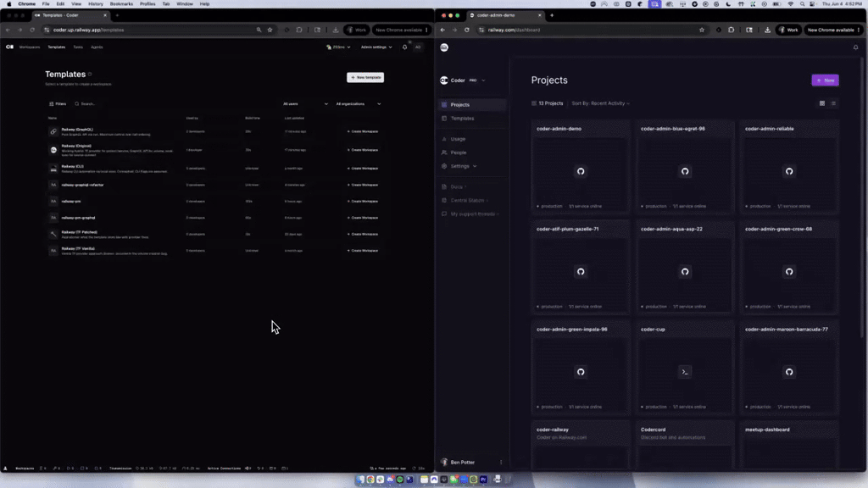Image resolution: width=868 pixels, height=488 pixels.
Task: Click GitHub icon on coder-admin-green-impala-96 card
Action: tap(580, 372)
